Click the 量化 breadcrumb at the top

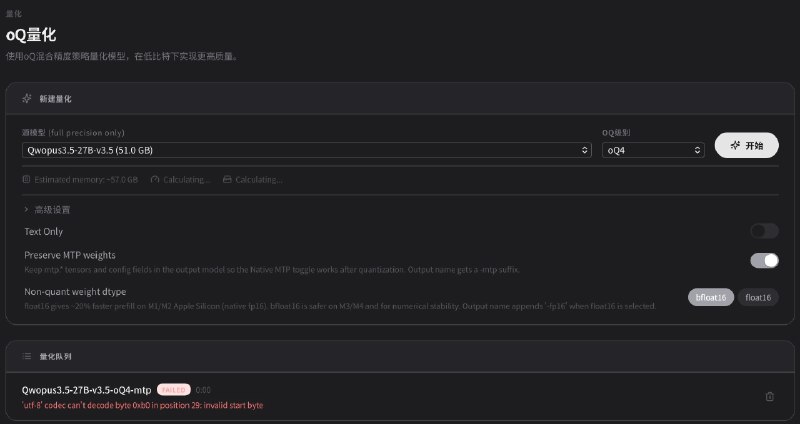[x=14, y=14]
